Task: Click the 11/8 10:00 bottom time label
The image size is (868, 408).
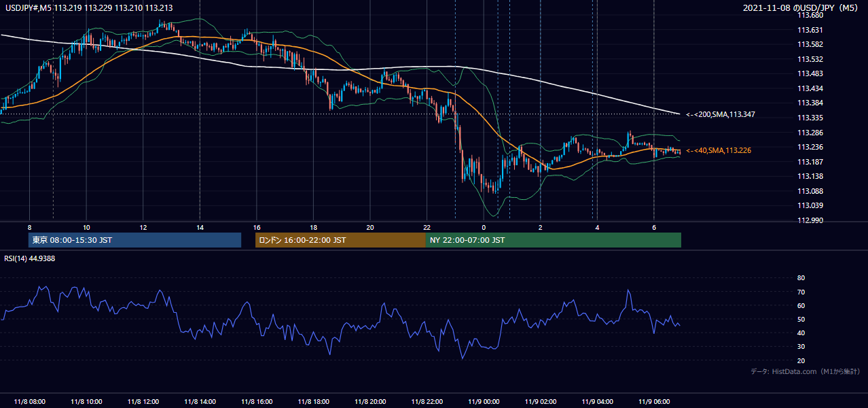Action: pos(86,401)
